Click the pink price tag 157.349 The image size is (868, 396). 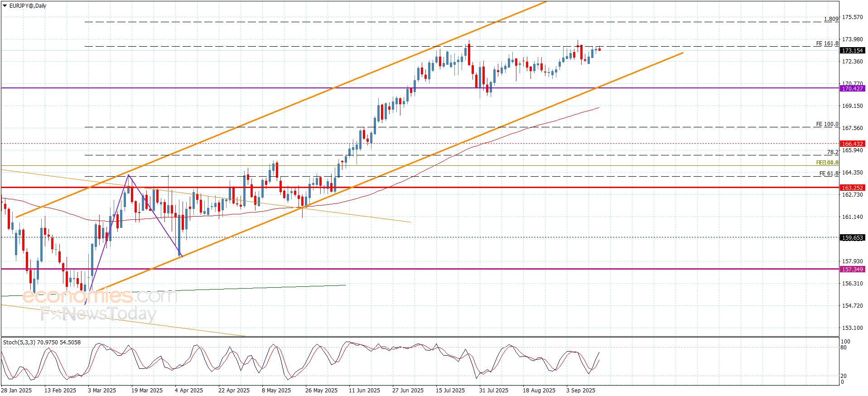852,270
